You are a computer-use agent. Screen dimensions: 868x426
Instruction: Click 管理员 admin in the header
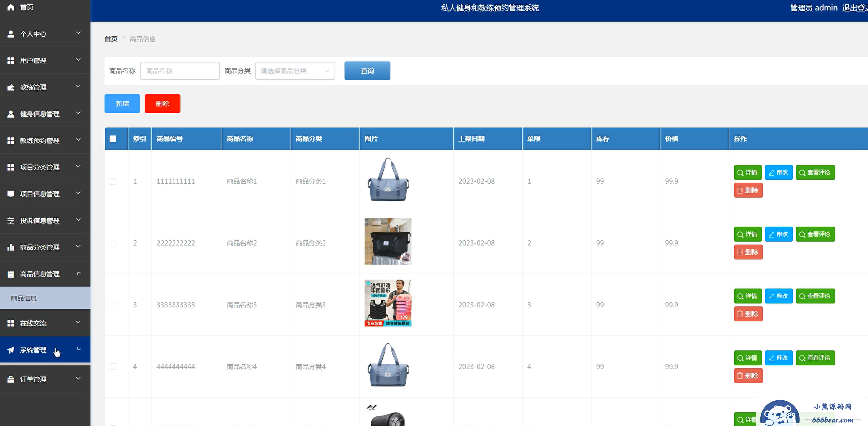(x=814, y=8)
